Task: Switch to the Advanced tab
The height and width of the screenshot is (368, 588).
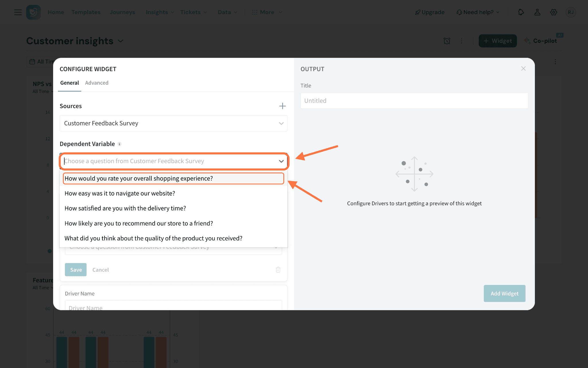Action: [x=97, y=83]
